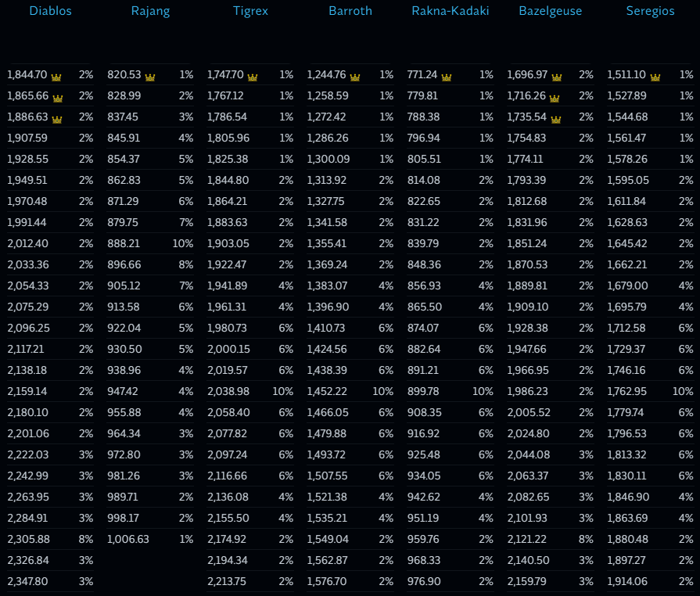Select Tigrex size value 1,844.80

point(228,181)
